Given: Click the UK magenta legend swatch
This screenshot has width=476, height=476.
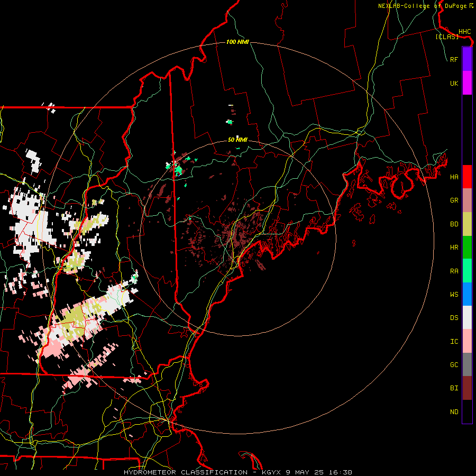Looking at the screenshot, I should (x=467, y=83).
